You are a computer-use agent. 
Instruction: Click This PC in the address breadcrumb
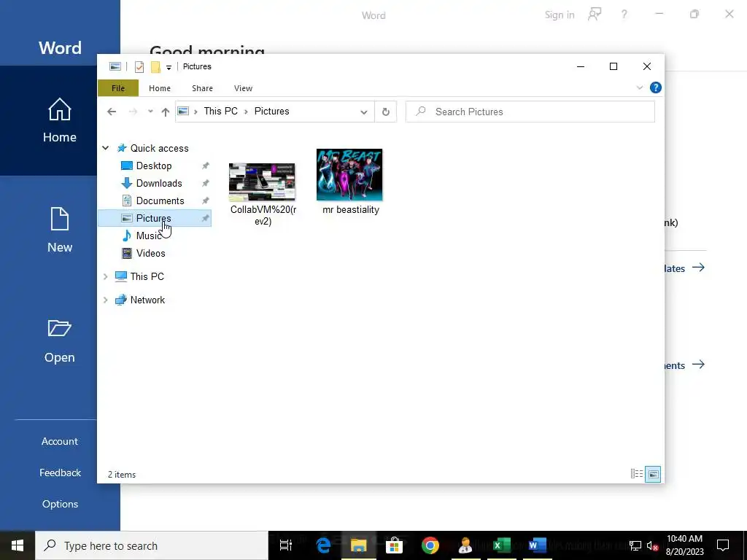(x=220, y=111)
